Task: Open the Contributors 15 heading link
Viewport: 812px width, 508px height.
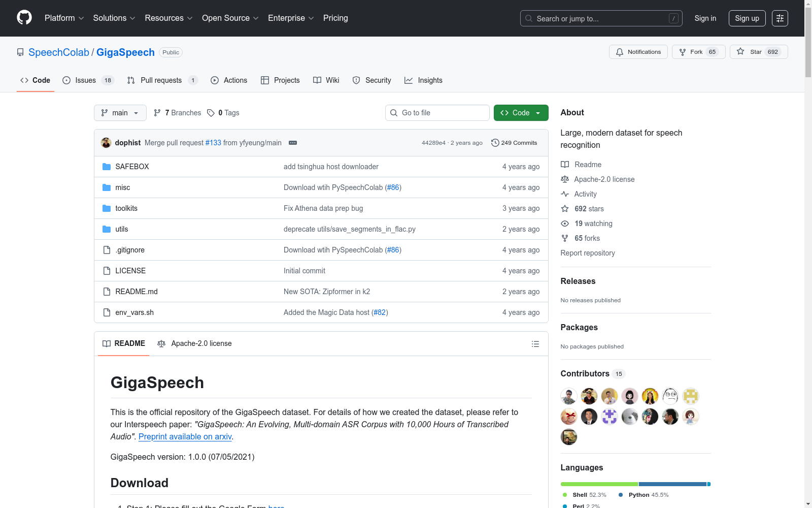Action: click(593, 374)
